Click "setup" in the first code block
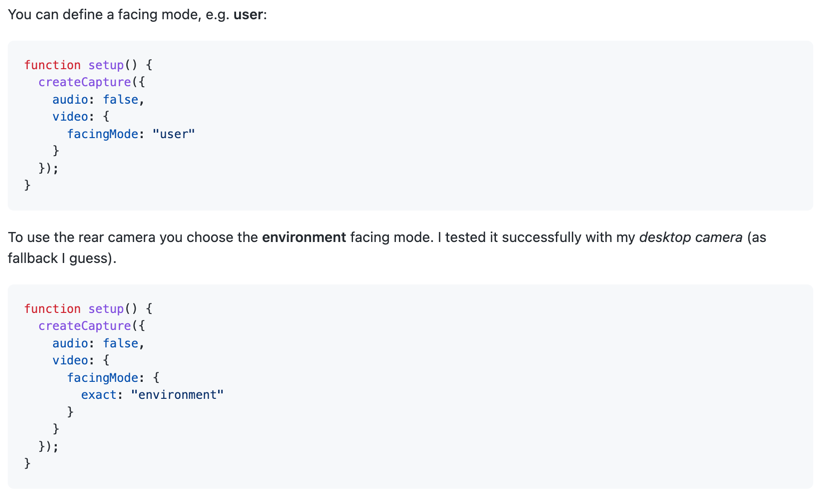Screen dimensions: 816x494 pos(106,65)
